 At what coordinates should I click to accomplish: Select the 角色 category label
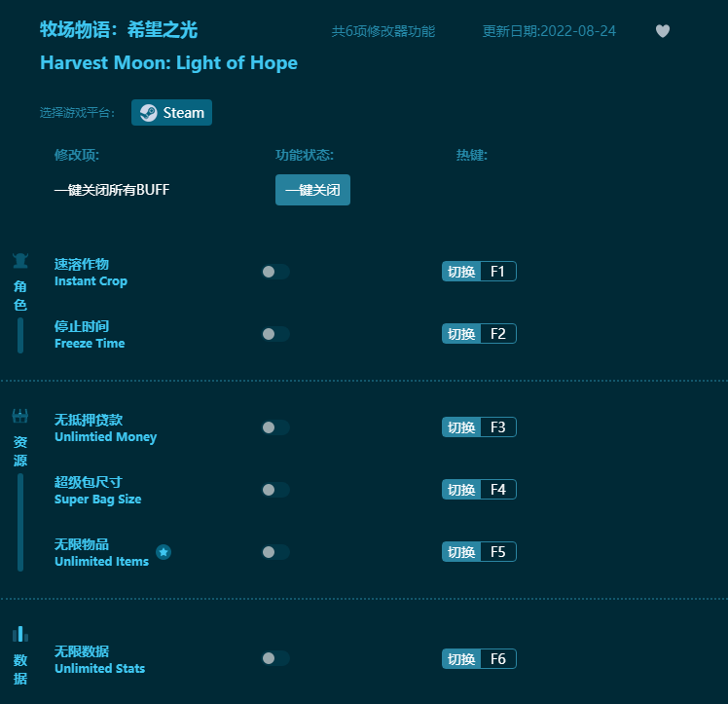point(20,295)
